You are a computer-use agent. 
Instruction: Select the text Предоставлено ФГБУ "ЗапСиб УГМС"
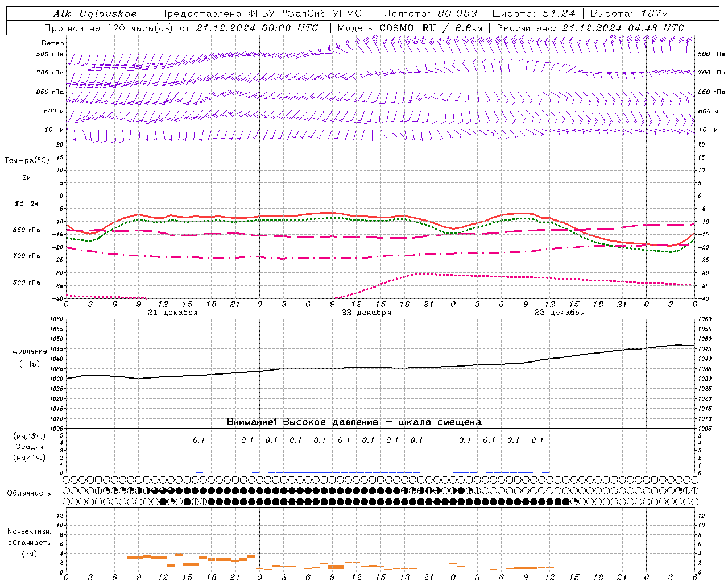263,14
